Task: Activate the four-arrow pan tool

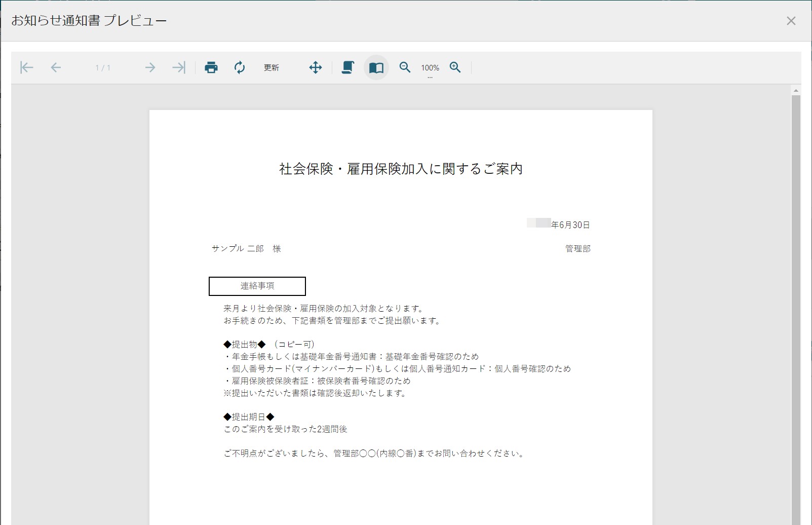Action: point(316,67)
